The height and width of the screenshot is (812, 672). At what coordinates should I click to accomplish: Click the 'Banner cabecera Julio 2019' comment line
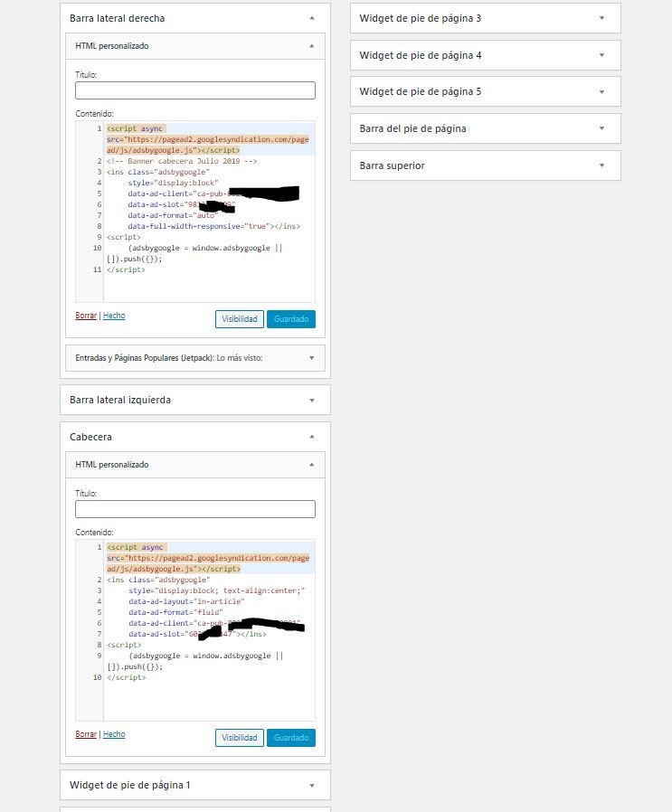pos(182,161)
